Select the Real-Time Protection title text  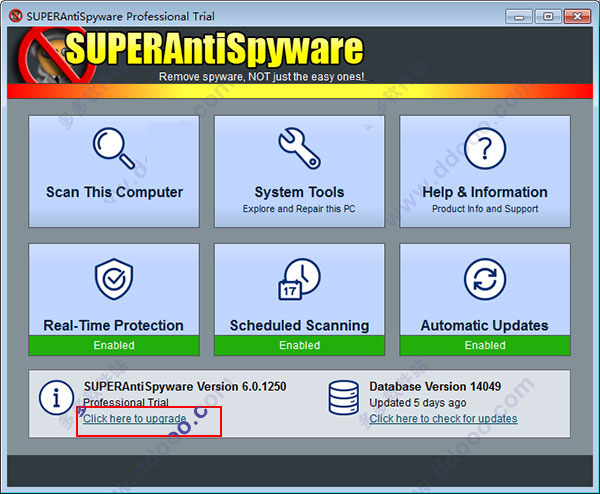click(114, 325)
